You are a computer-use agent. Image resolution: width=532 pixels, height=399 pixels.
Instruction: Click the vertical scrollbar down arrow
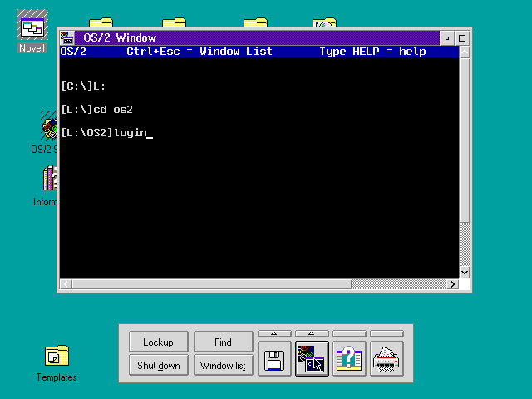point(465,272)
